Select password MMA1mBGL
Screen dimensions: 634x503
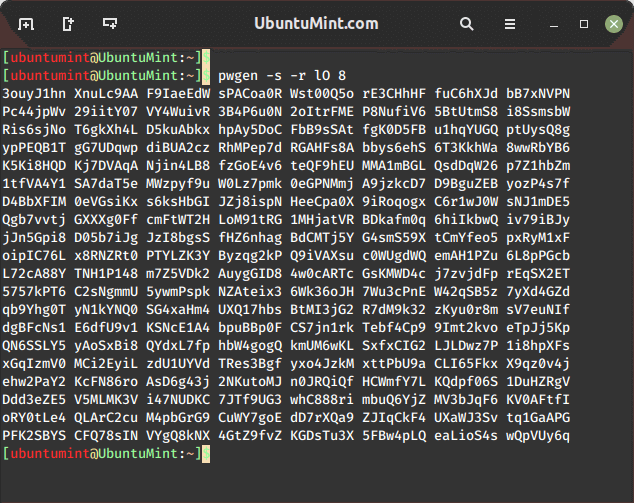(394, 166)
